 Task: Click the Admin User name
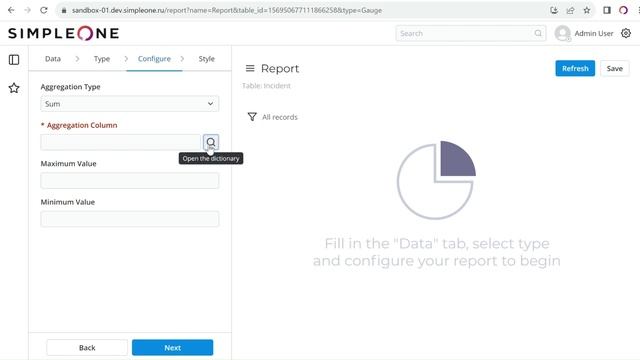point(594,33)
